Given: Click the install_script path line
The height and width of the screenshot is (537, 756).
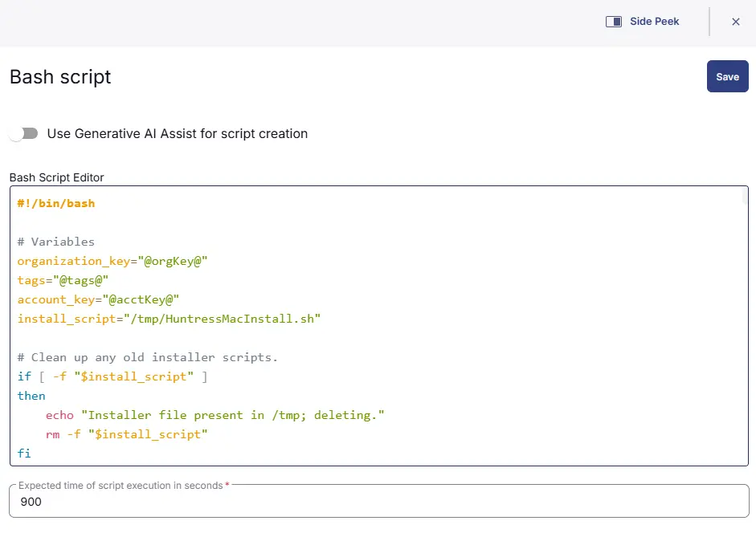Looking at the screenshot, I should (x=169, y=319).
